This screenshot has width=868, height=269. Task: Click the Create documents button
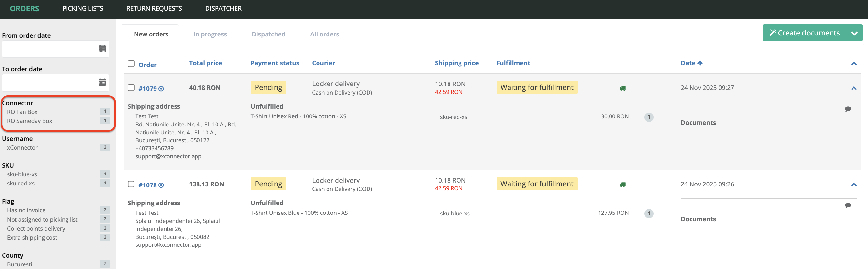point(804,33)
